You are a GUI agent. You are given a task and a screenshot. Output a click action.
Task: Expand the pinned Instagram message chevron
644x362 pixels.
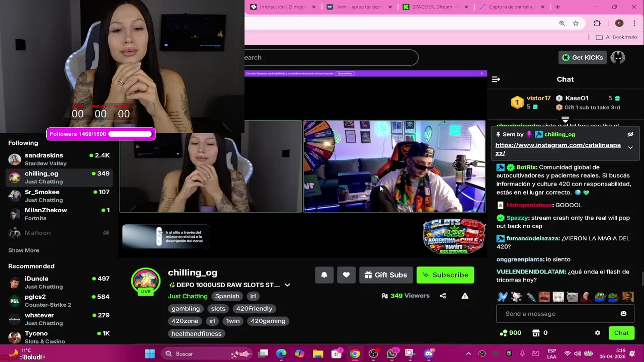[630, 148]
